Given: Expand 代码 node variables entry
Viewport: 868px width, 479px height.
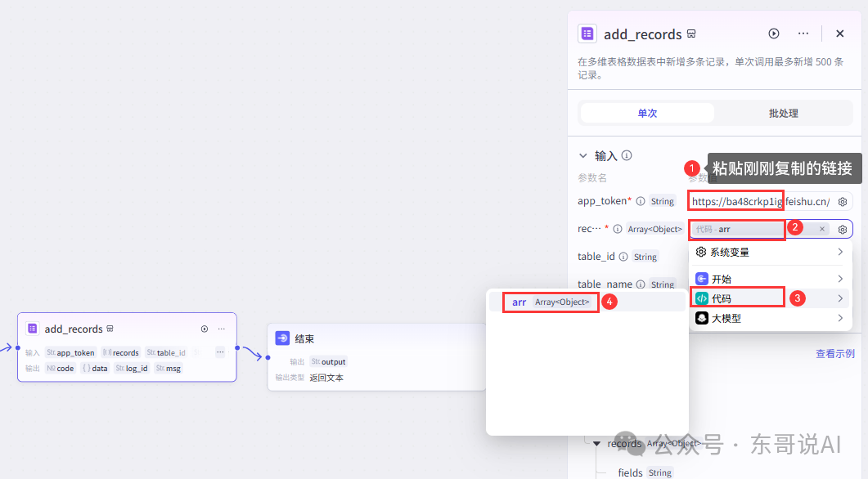Looking at the screenshot, I should click(770, 298).
